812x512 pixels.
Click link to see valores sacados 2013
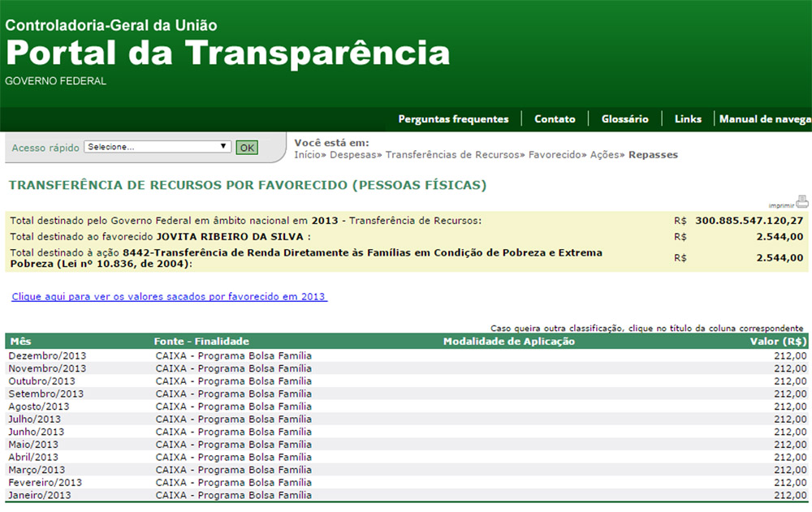coord(170,297)
